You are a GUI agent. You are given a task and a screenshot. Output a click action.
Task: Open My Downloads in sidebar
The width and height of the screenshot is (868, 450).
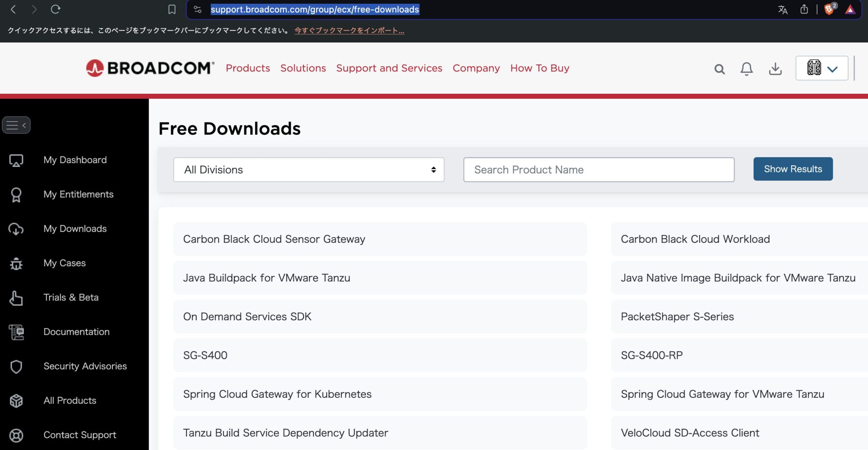(x=75, y=228)
